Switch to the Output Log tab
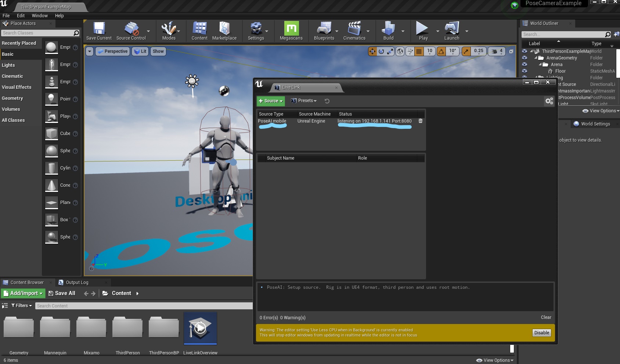620x364 pixels. [x=78, y=282]
